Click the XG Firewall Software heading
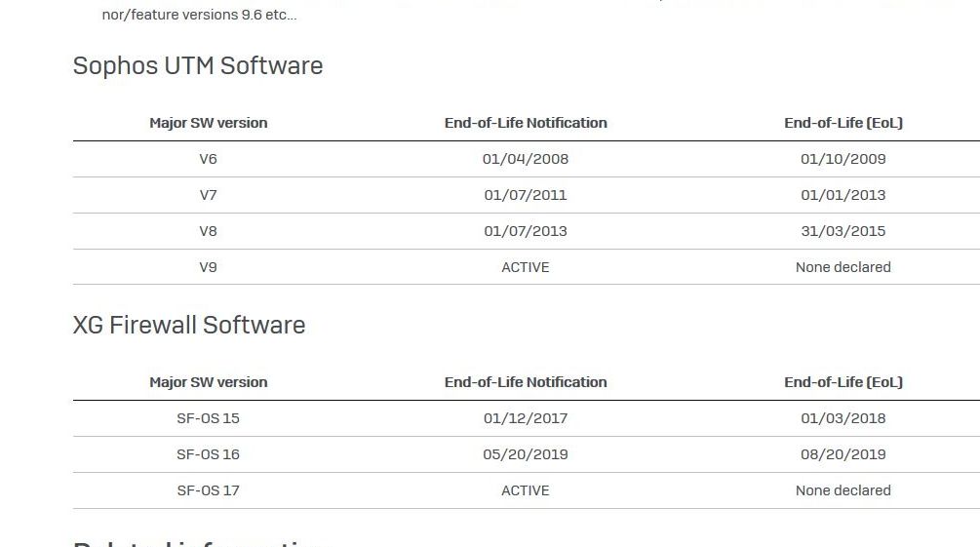Screen dimensions: 980x547 [189, 325]
